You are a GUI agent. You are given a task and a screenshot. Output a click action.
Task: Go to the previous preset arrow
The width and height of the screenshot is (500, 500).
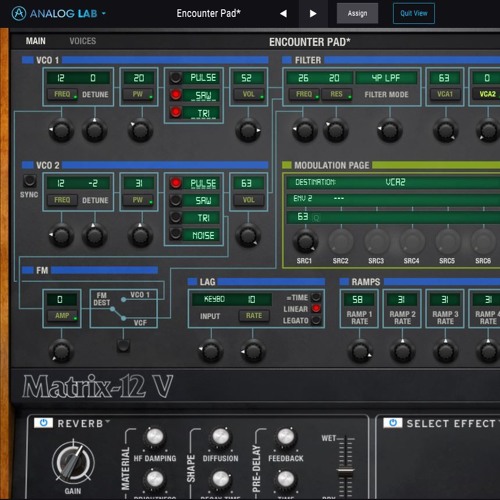tap(283, 14)
